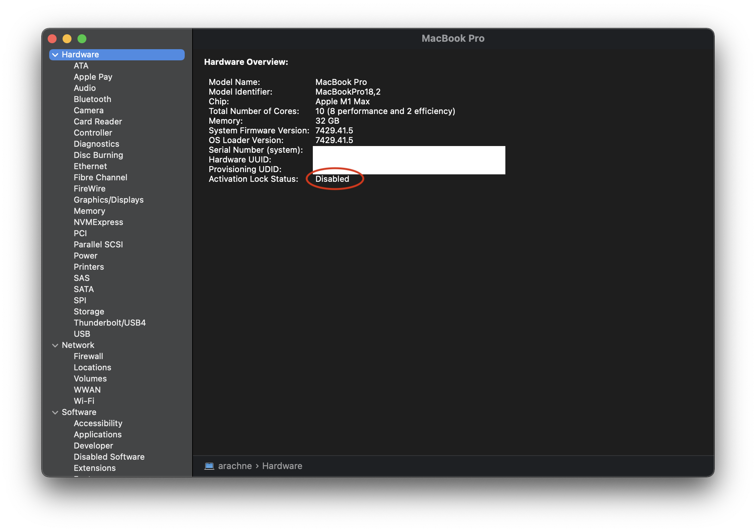The width and height of the screenshot is (756, 532).
Task: Select Thunderbolt/USB4 in the sidebar
Action: pos(109,323)
